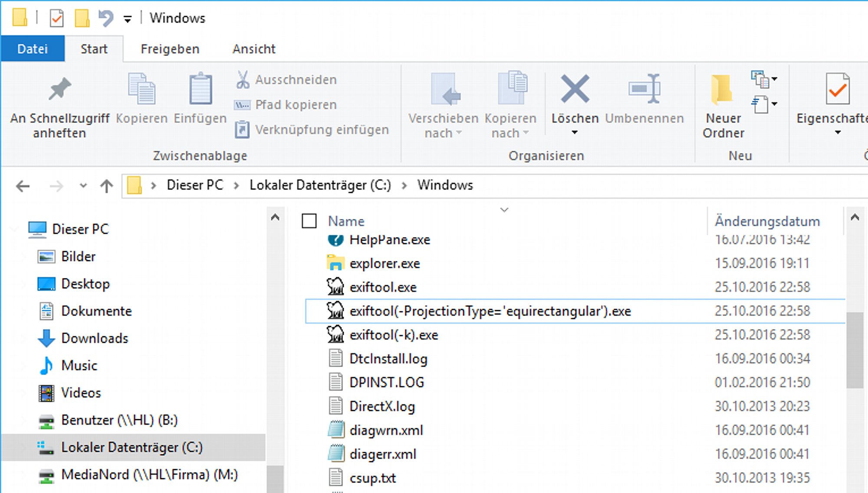Click the file list vertical scrollbar thumb
Viewport: 868px width, 493px height.
pos(855,350)
